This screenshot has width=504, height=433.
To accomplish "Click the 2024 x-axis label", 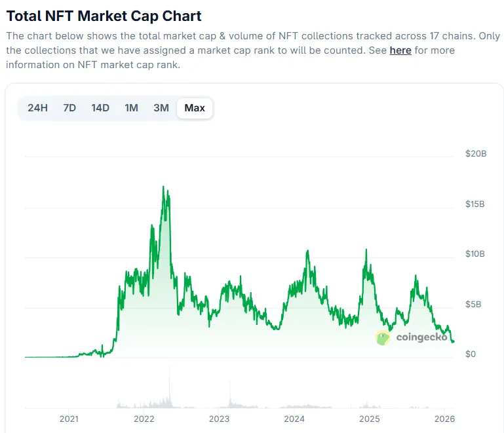I will (294, 419).
